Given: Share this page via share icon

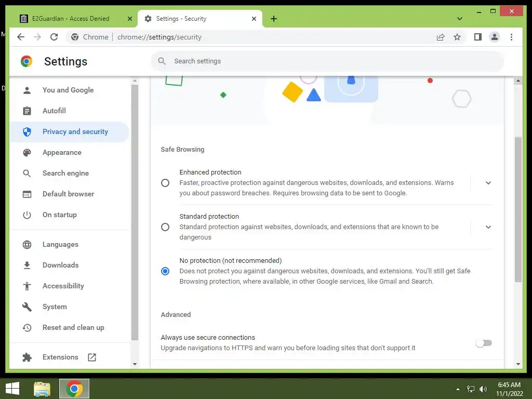Looking at the screenshot, I should click(x=441, y=37).
